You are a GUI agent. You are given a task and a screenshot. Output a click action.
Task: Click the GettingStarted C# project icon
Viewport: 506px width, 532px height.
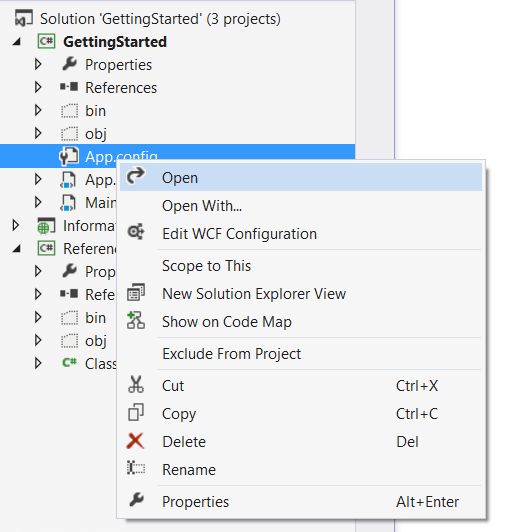46,41
